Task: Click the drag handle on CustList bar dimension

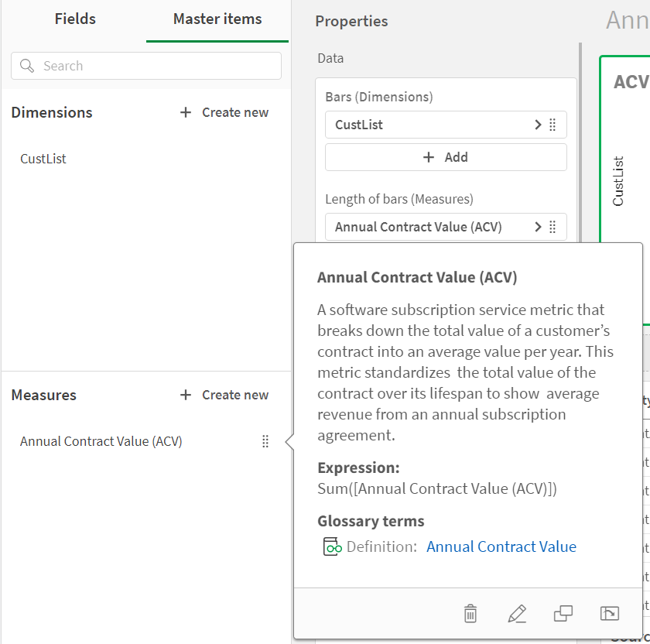Action: [x=552, y=125]
